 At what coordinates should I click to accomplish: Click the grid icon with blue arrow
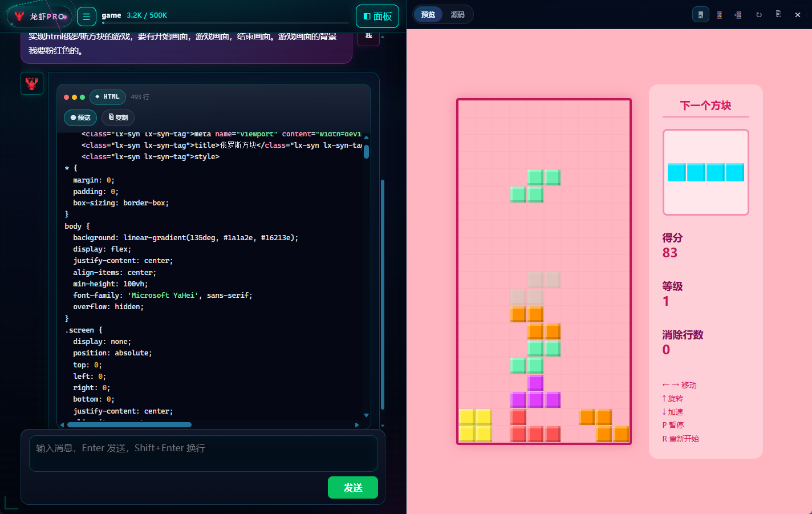pos(738,15)
